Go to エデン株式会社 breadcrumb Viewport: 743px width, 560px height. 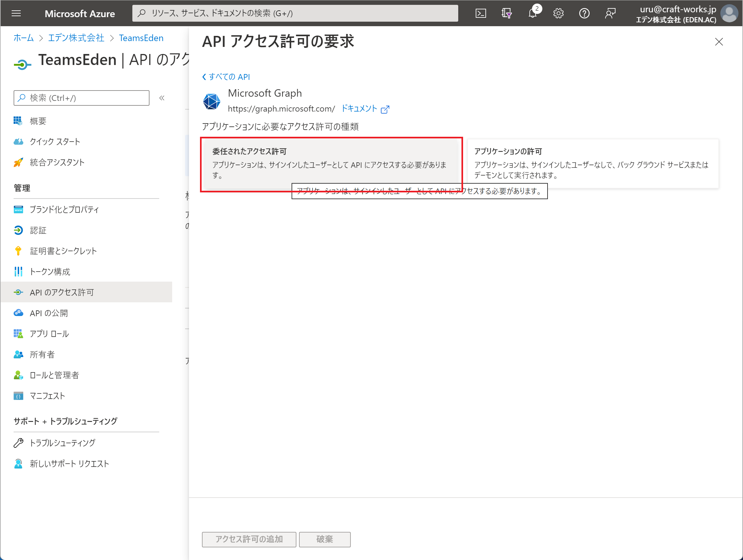(76, 38)
